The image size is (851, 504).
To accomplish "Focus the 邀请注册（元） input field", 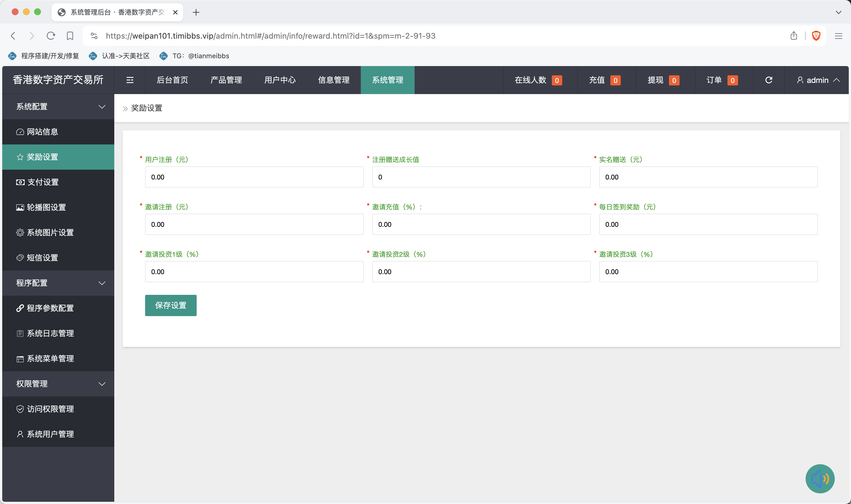I will point(254,224).
